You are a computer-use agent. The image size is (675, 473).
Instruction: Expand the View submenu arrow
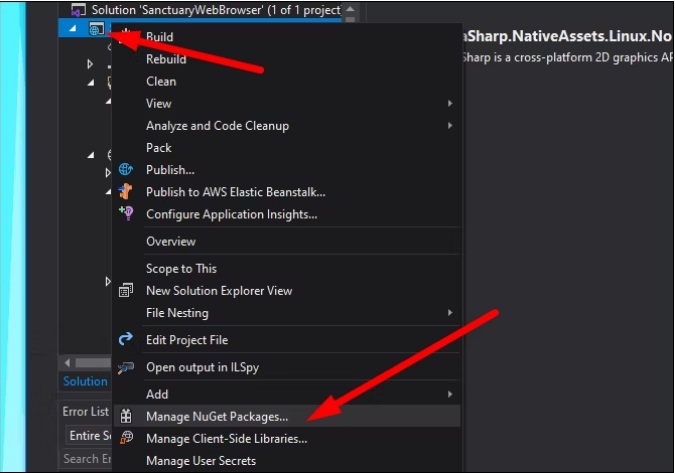(x=450, y=103)
